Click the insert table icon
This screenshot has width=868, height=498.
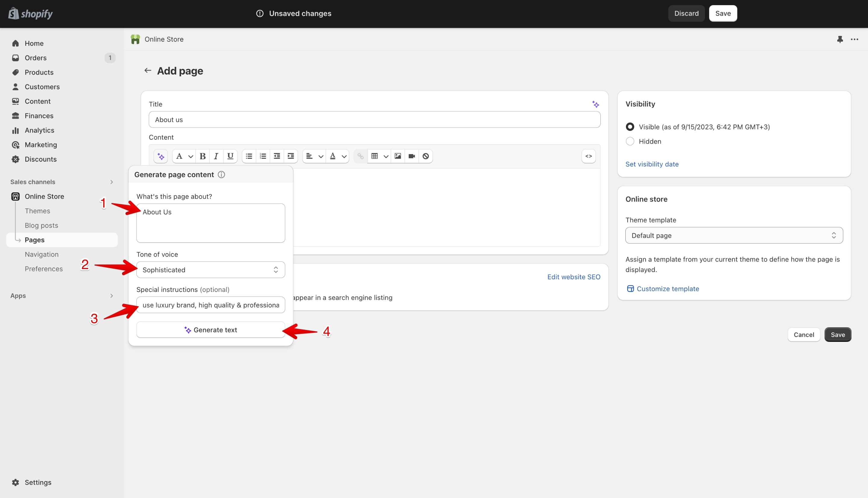[x=375, y=156]
